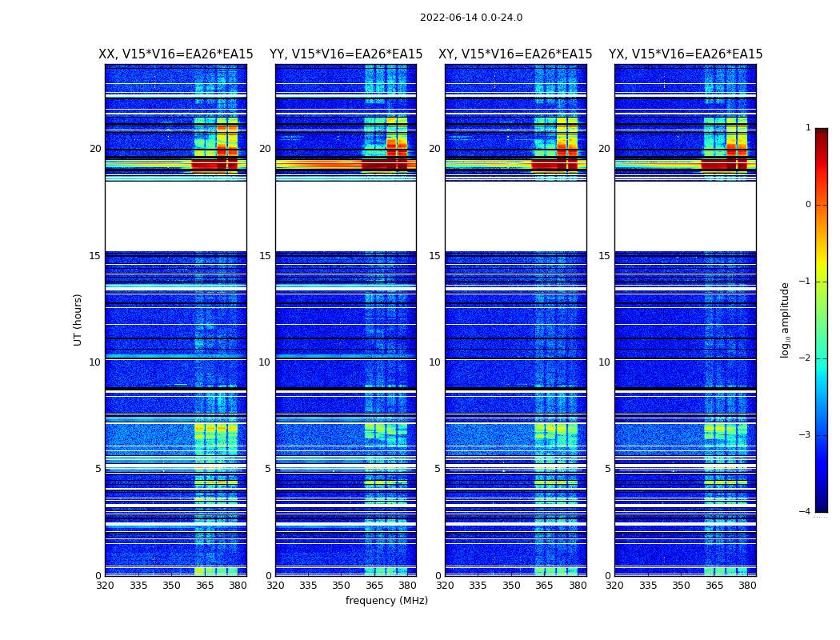The height and width of the screenshot is (640, 840).
Task: Click the red interference band in XY panel
Action: pyautogui.click(x=552, y=165)
